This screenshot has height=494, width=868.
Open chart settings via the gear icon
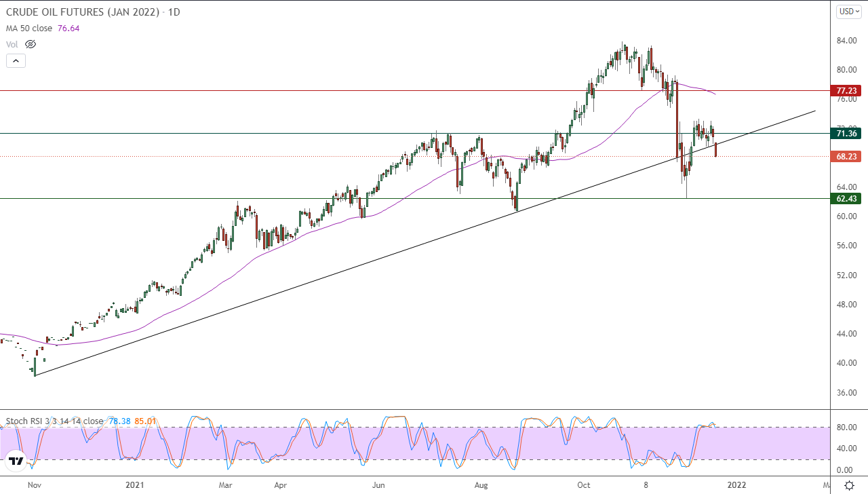pos(849,485)
